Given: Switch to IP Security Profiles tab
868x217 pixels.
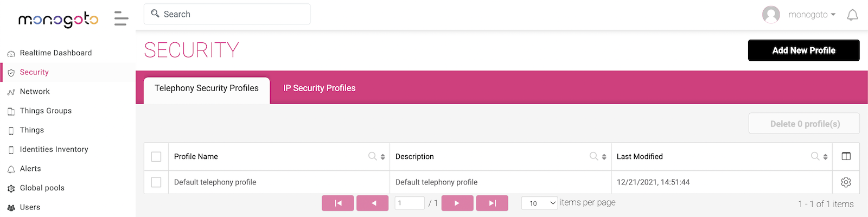Looking at the screenshot, I should pyautogui.click(x=320, y=88).
